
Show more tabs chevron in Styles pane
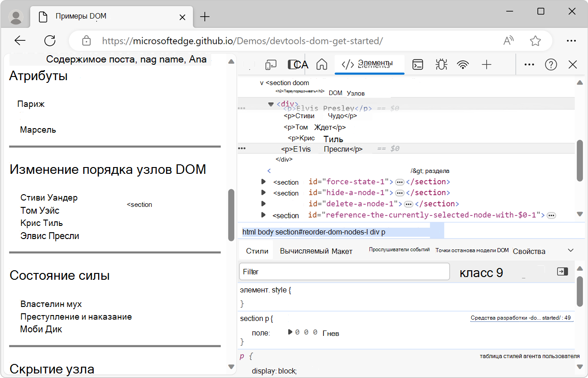(570, 250)
